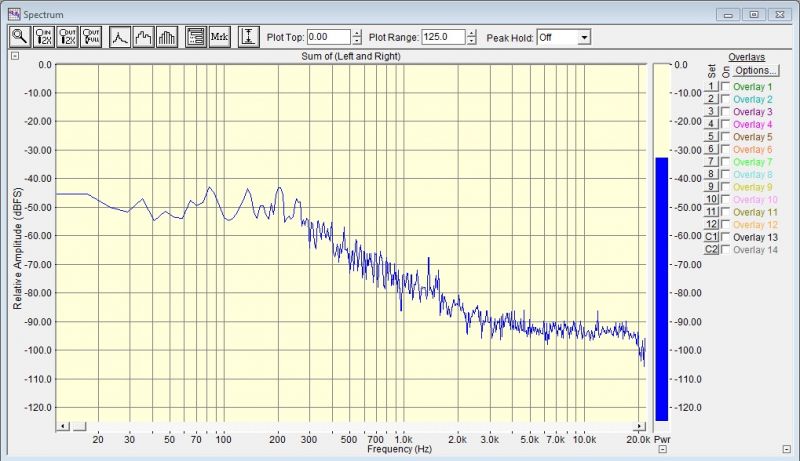Open the spectrum properties dialog icon
The width and height of the screenshot is (800, 461).
[x=196, y=37]
